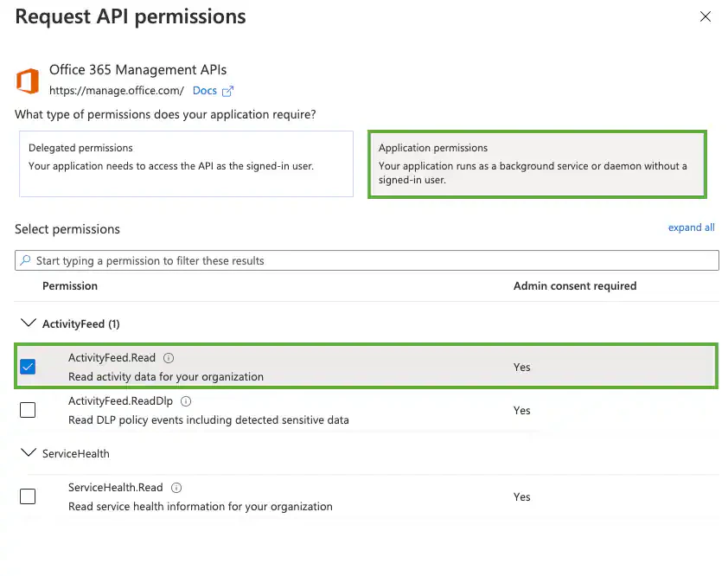
Task: Click the ActivityFeed.ReadDlp permission name
Action: click(x=120, y=401)
